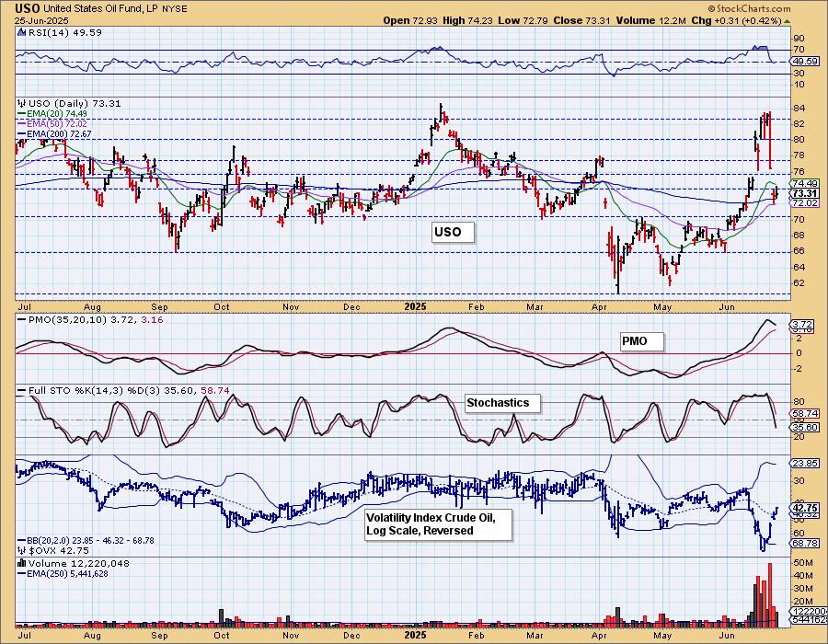The height and width of the screenshot is (644, 828).
Task: Click the 72.02 EMA tag on right axis
Action: tap(806, 202)
